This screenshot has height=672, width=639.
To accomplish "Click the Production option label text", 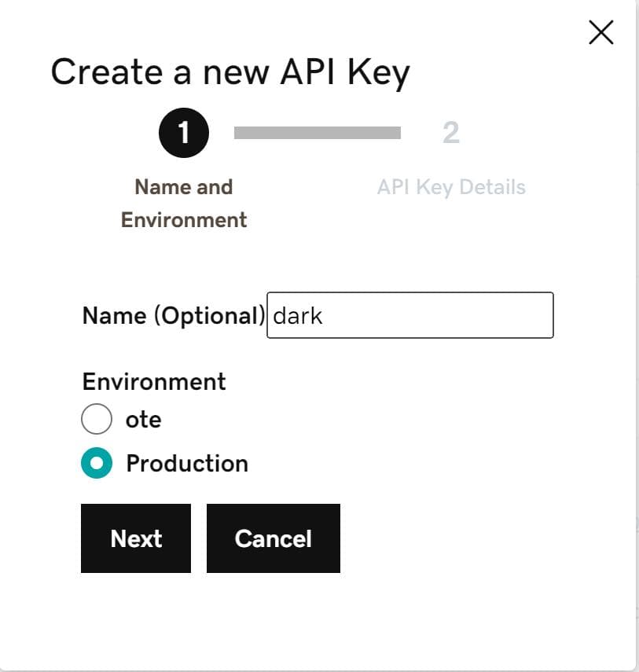I will click(x=187, y=464).
